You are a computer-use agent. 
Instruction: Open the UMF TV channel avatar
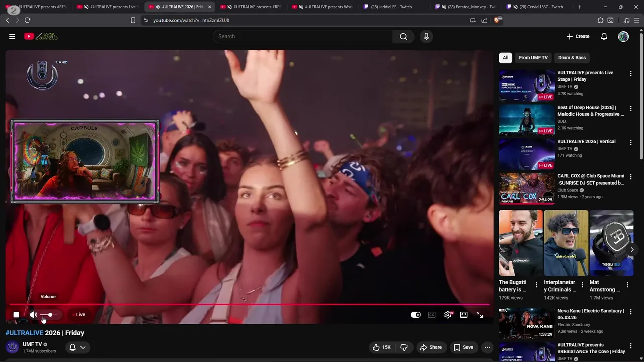coord(12,347)
